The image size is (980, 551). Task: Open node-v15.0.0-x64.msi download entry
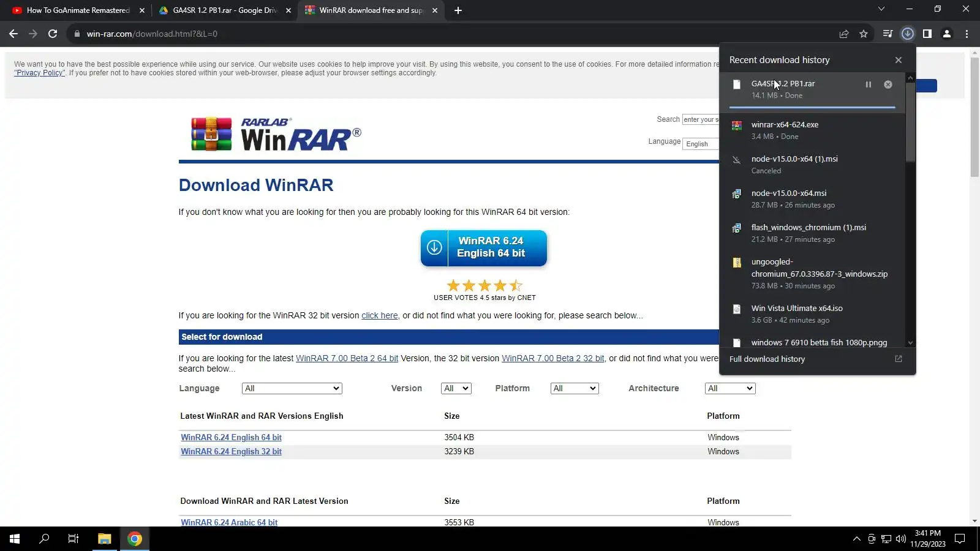(x=812, y=198)
